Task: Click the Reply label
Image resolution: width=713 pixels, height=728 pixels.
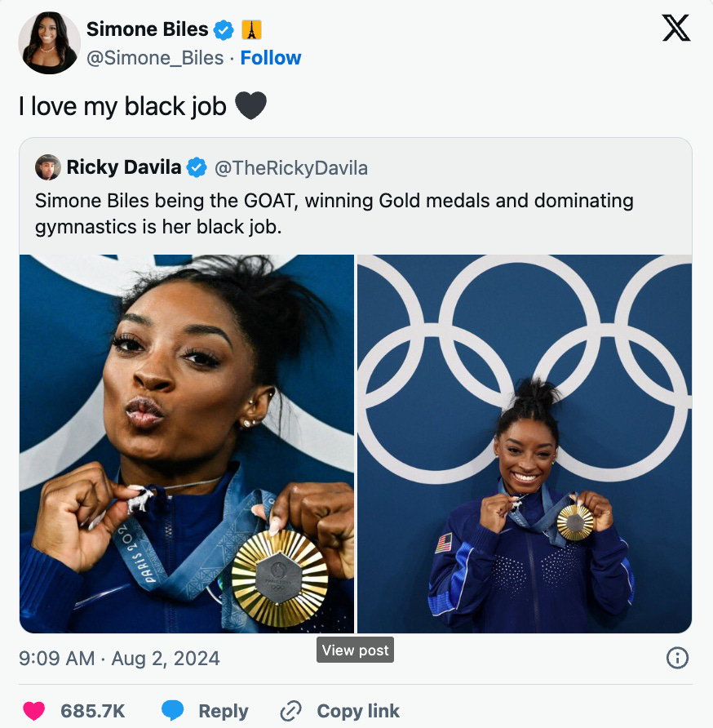Action: point(224,711)
